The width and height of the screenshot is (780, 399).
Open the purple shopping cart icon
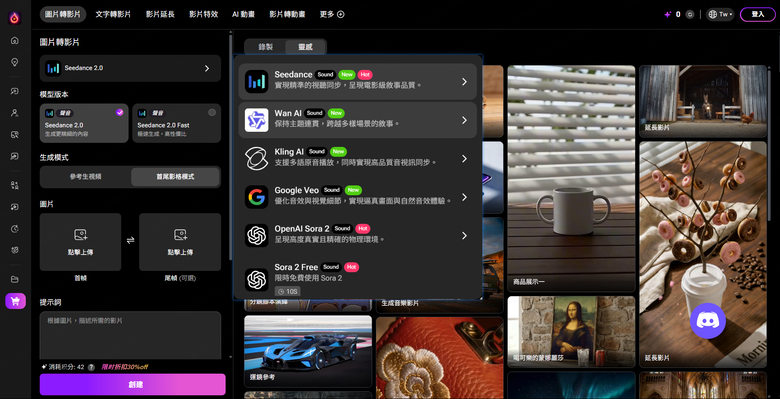[15, 301]
